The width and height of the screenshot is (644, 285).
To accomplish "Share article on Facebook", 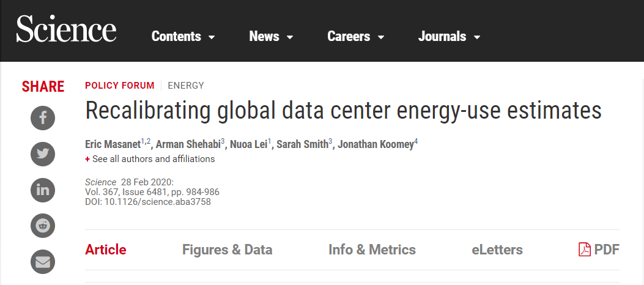I will click(43, 118).
